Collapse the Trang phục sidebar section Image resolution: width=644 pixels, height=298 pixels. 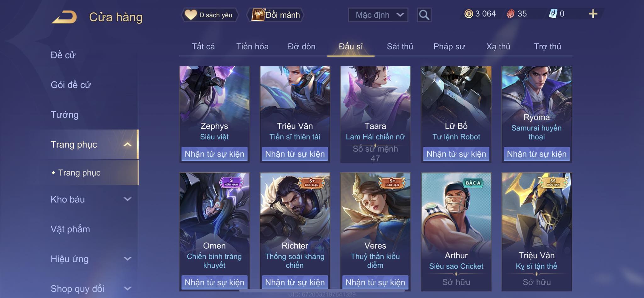coord(127,144)
